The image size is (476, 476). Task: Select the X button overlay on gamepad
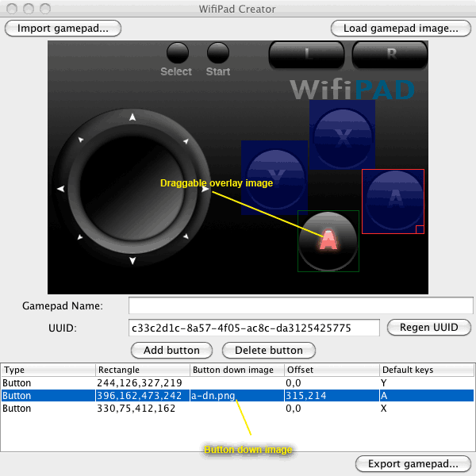click(342, 135)
